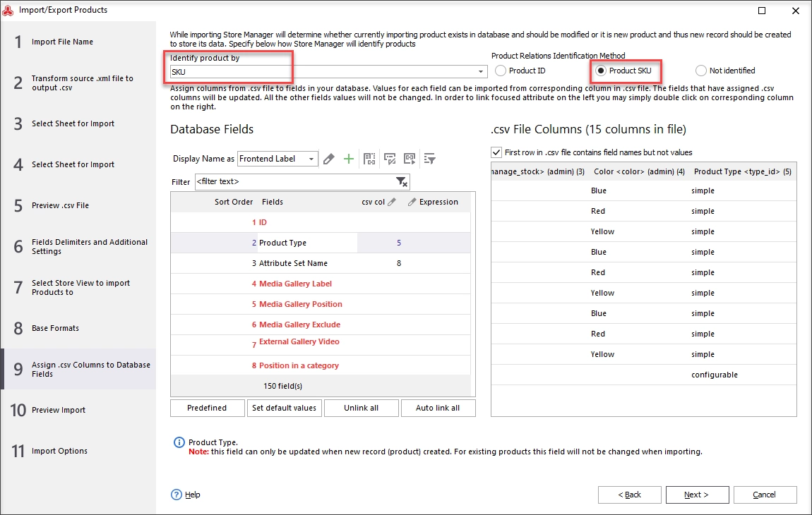Go to step 10 Preview Import
The image size is (812, 515).
click(78, 410)
